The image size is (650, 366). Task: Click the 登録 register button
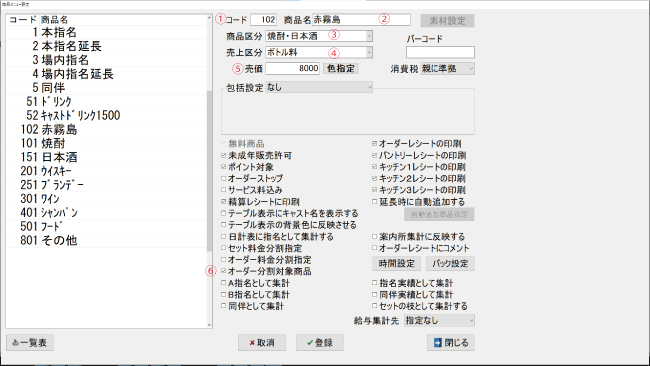320,343
